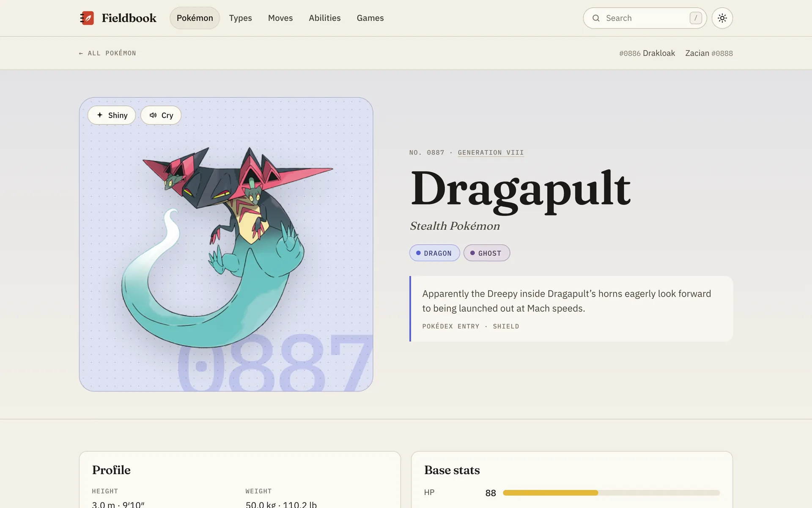Play the Pokémon Cry sound
This screenshot has width=812, height=508.
(x=161, y=115)
